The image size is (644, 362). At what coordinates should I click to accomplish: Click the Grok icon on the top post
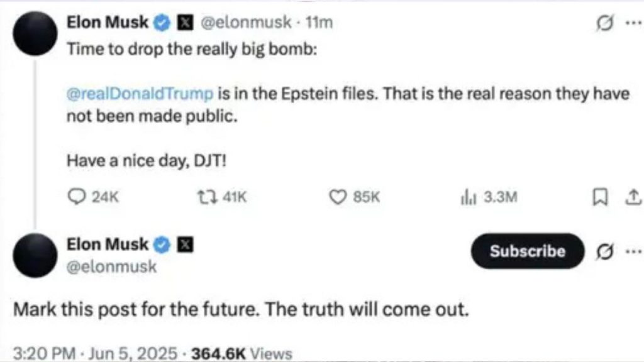click(x=602, y=24)
